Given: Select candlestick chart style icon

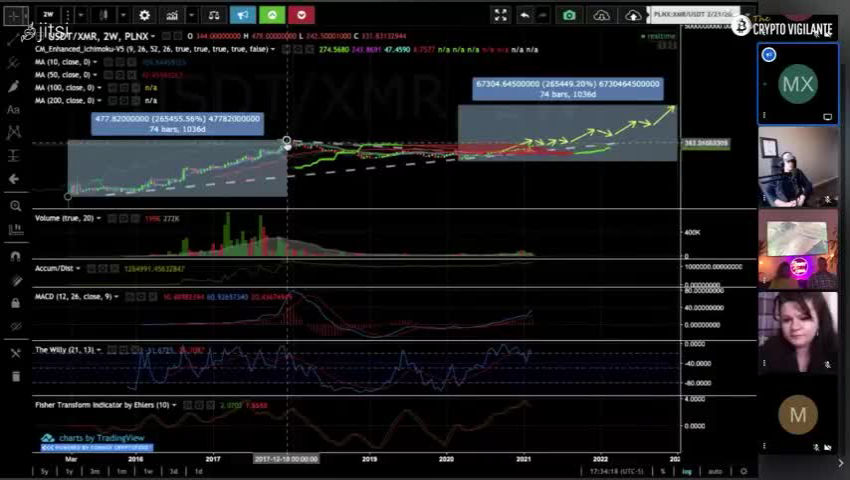Looking at the screenshot, I should click(x=103, y=15).
